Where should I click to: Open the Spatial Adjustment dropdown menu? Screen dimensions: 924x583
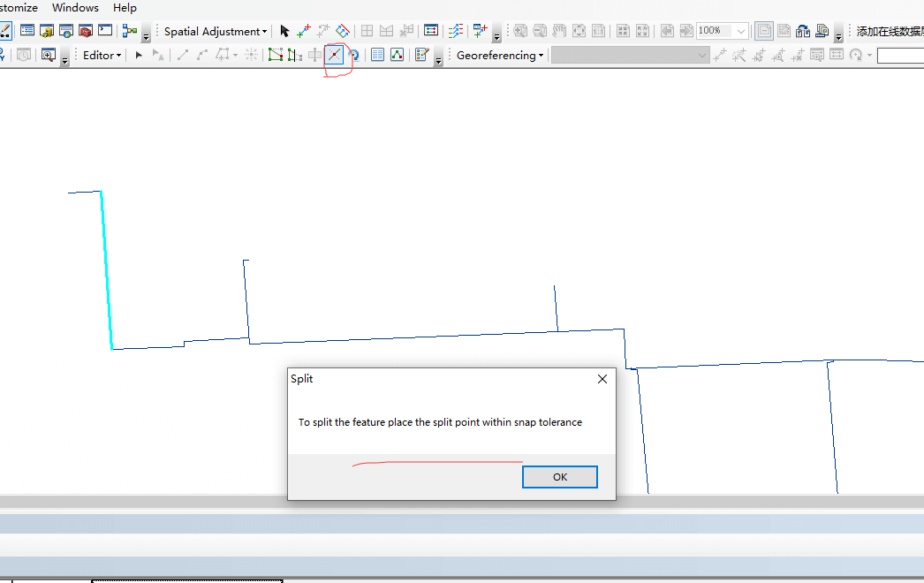pyautogui.click(x=215, y=31)
